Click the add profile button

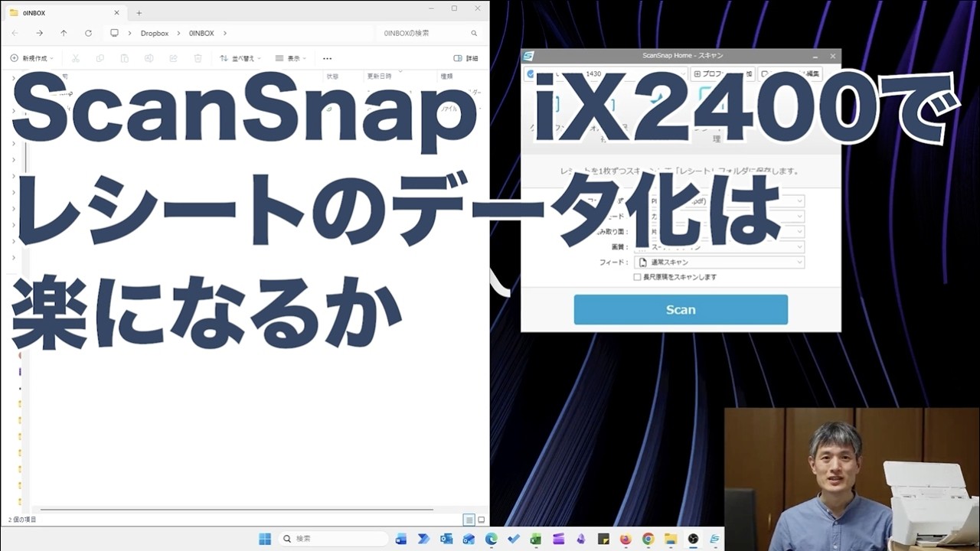pos(722,74)
